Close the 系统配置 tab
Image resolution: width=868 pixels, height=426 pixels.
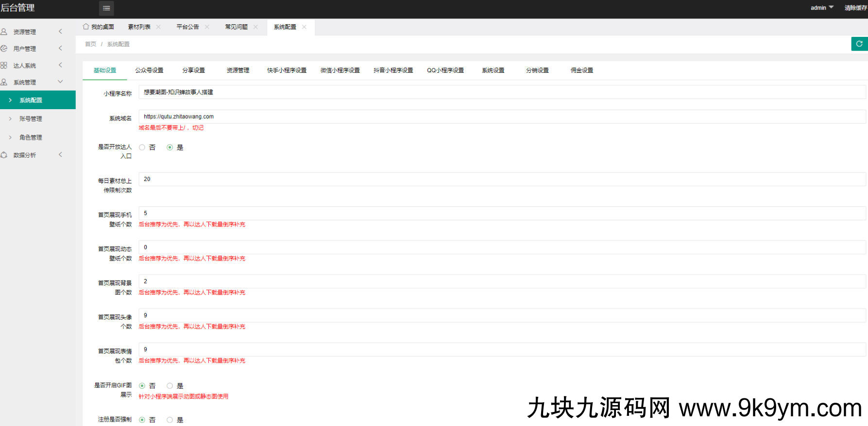(x=304, y=27)
